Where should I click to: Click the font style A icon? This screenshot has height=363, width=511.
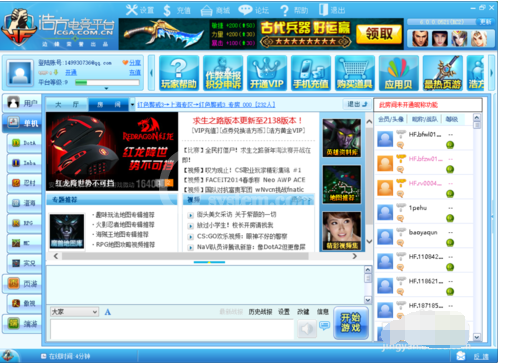coord(108,312)
